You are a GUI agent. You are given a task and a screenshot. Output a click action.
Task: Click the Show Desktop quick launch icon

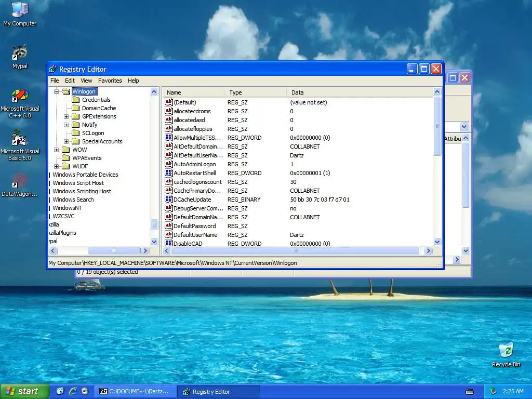(60, 391)
